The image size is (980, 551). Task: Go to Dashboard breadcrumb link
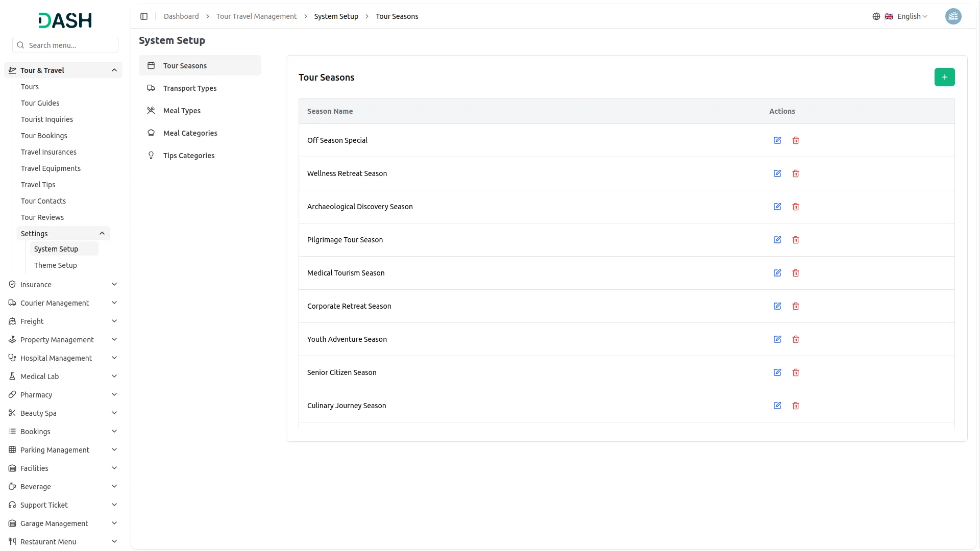(181, 16)
